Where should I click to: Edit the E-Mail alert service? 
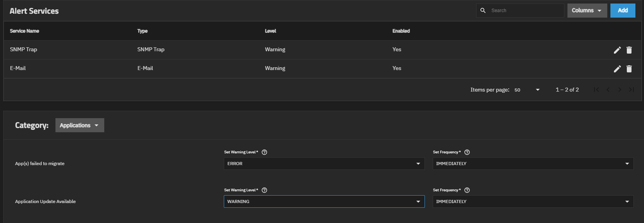click(617, 69)
